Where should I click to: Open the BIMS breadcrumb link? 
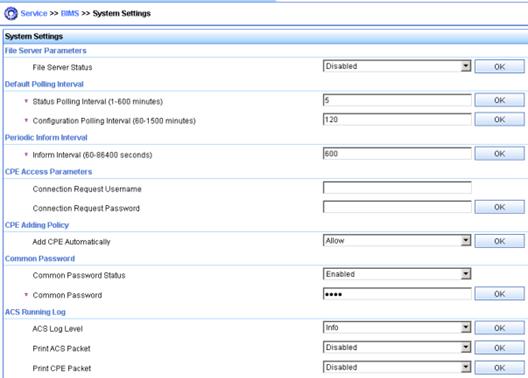(x=70, y=13)
